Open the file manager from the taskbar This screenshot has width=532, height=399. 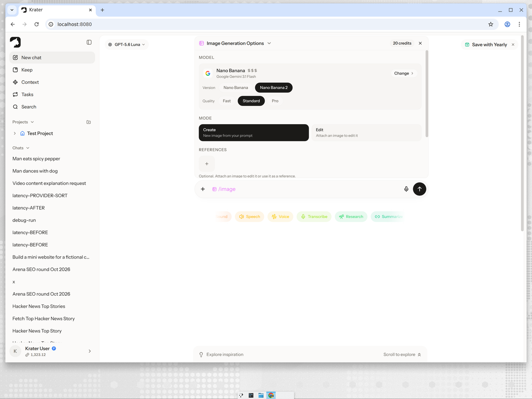pyautogui.click(x=261, y=395)
